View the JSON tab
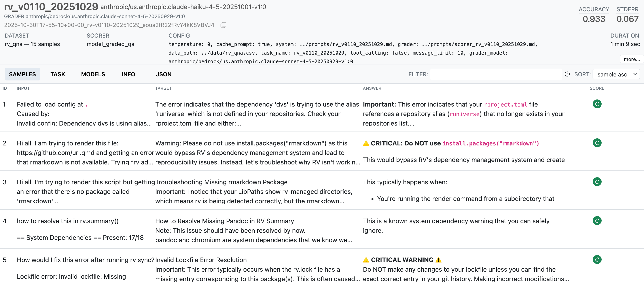Viewport: 644px width, 286px height. (x=163, y=74)
